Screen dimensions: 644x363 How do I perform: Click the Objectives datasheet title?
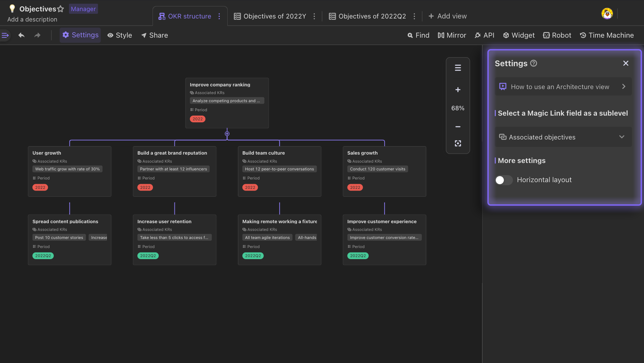pos(38,9)
